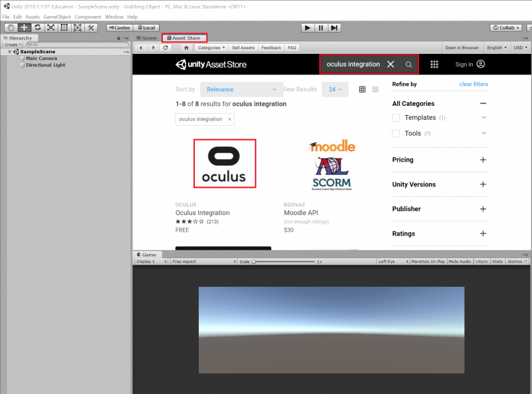Viewport: 532px width, 394px height.
Task: Open the GameObject menu
Action: tap(57, 17)
